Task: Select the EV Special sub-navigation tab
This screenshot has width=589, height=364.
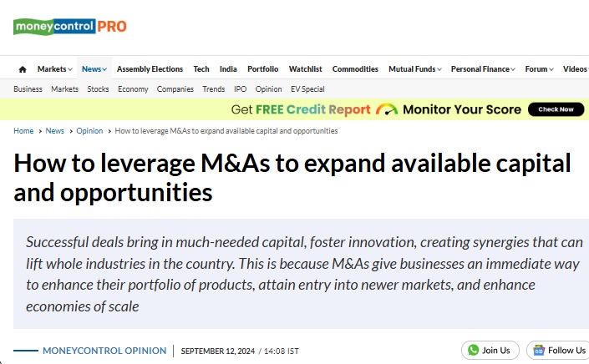Action: coord(307,89)
